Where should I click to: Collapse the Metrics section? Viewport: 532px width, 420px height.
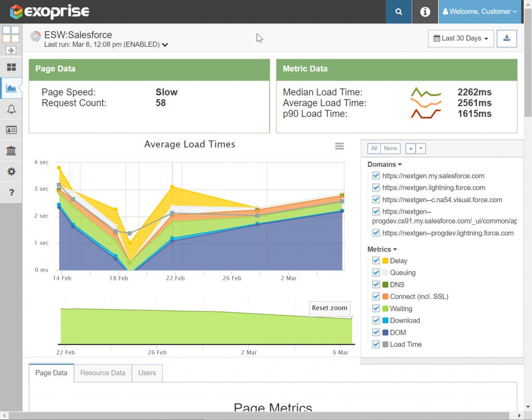pyautogui.click(x=382, y=249)
